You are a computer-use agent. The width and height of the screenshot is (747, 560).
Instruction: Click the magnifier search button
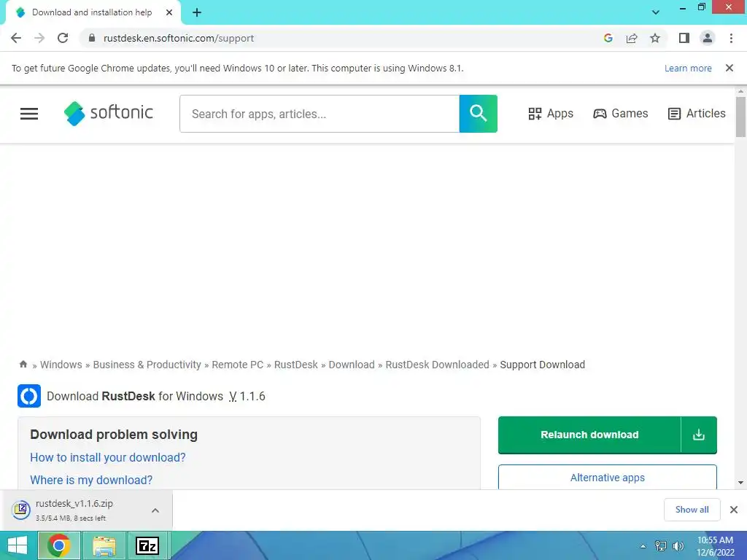tap(479, 114)
